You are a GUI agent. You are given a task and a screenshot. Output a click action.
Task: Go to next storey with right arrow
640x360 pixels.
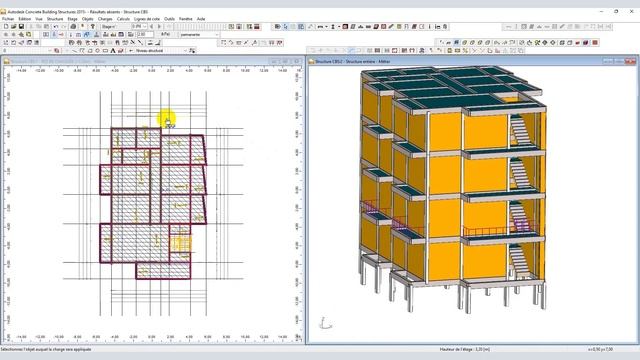click(160, 27)
